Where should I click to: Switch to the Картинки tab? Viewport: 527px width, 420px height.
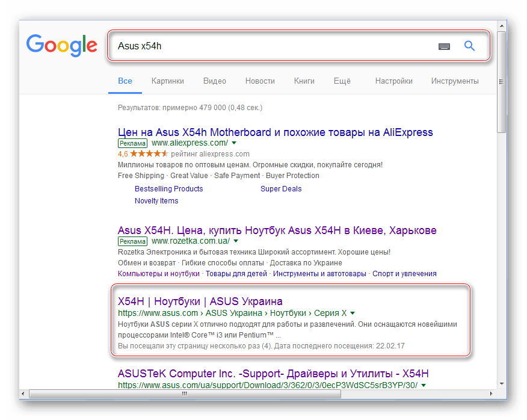(168, 81)
